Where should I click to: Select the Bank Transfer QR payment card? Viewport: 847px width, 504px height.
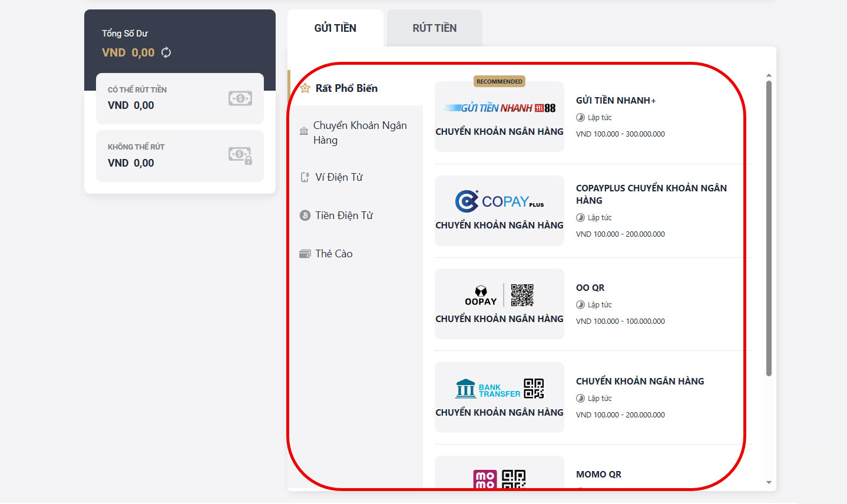(x=499, y=397)
